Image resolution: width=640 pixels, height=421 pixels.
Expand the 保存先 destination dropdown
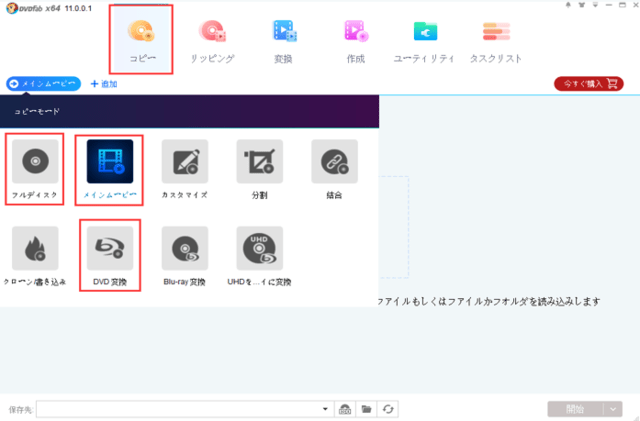click(x=325, y=409)
